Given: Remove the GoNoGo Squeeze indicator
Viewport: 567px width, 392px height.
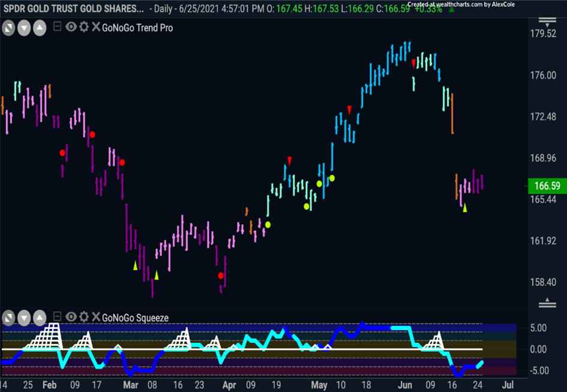Looking at the screenshot, I should tap(96, 317).
